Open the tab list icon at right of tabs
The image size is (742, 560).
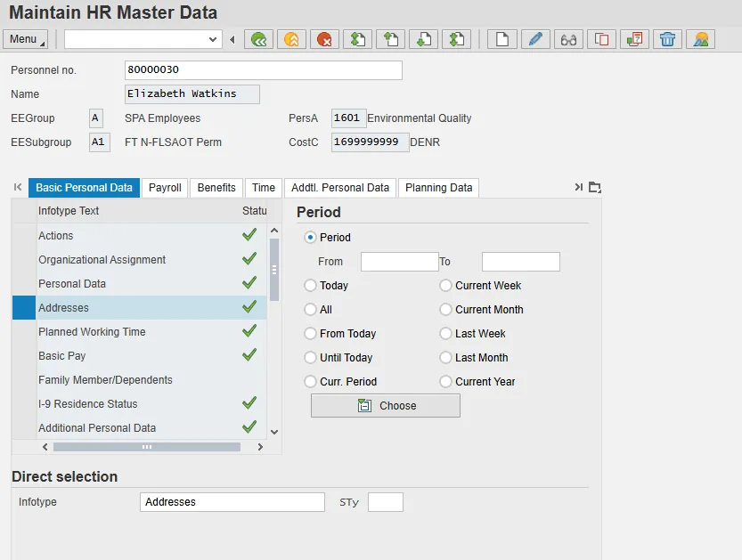click(595, 187)
